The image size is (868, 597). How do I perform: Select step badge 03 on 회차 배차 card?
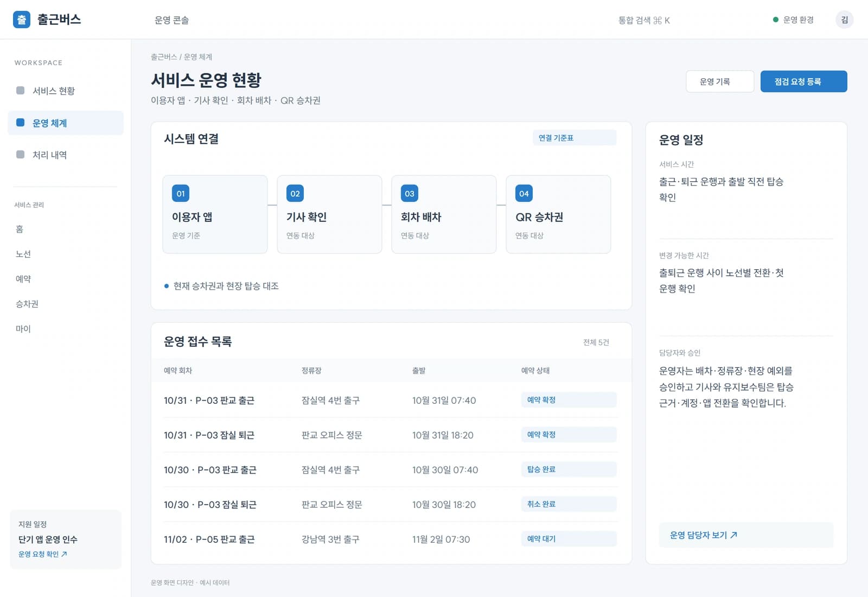(410, 193)
